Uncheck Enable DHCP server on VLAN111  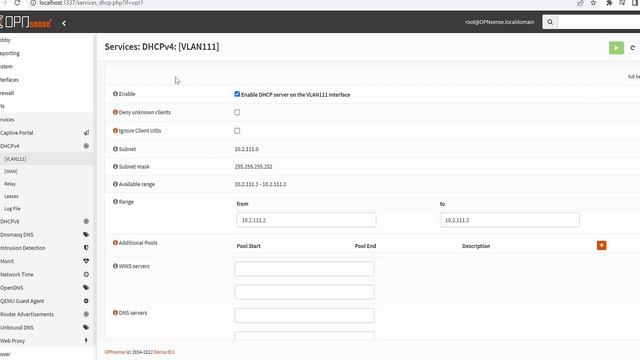(x=237, y=94)
